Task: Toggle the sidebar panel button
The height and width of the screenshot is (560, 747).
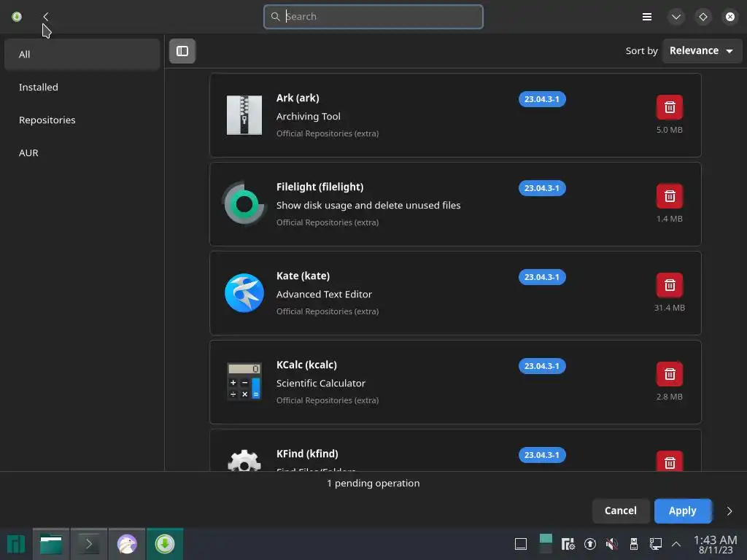Action: 182,51
